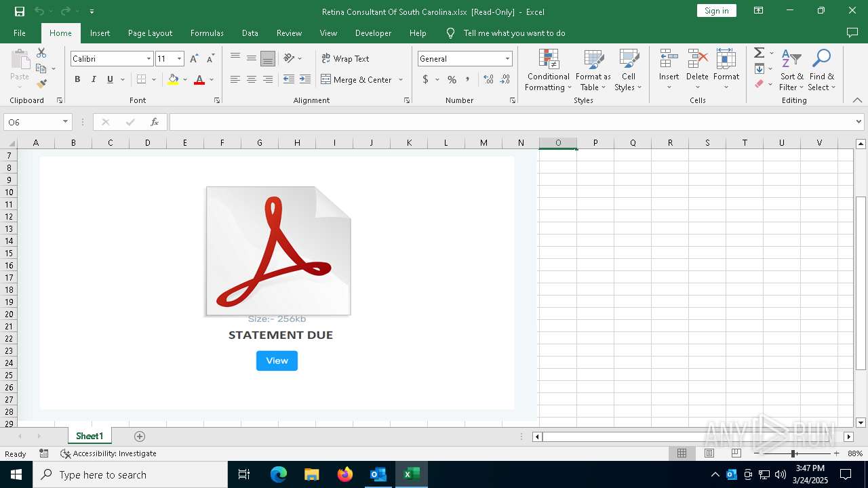
Task: Click the Insert Function fx icon
Action: point(155,122)
